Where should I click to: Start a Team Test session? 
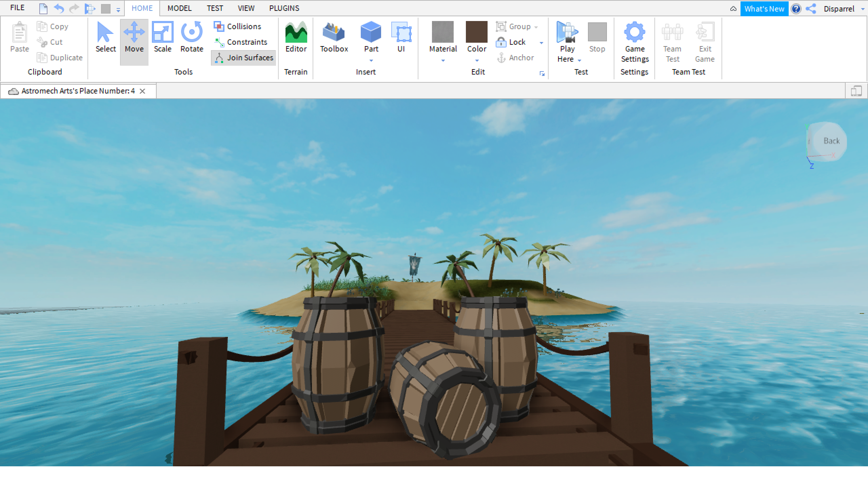[672, 40]
